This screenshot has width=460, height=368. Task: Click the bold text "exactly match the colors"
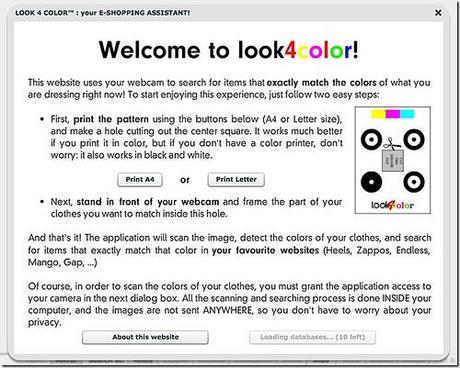(x=321, y=82)
